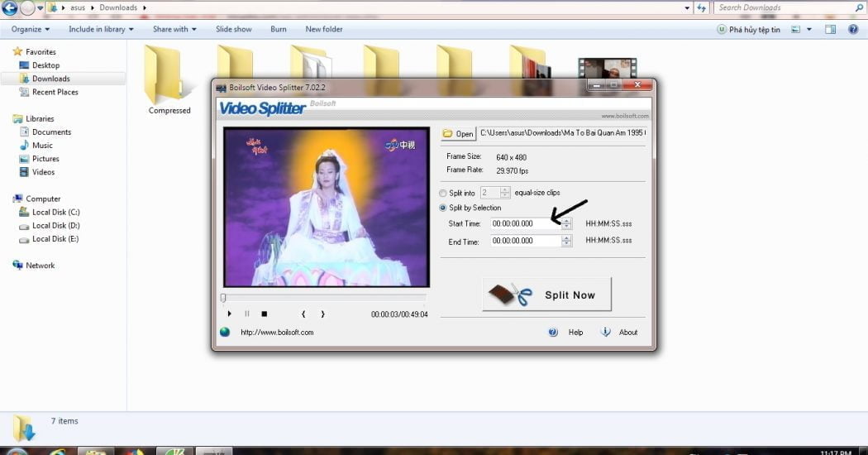Screen dimensions: 868x455
Task: Click New folder in the Explorer toolbar
Action: [324, 30]
